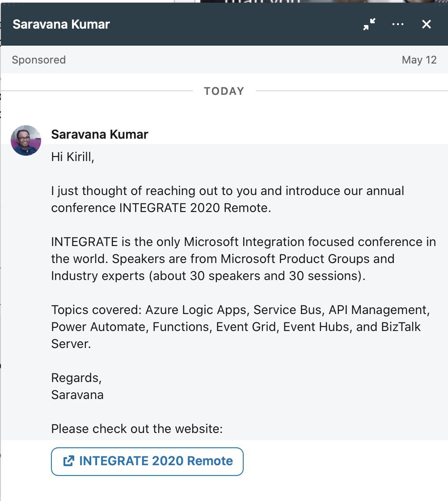Screen dimensions: 448x501
Task: Click the "Regards, Saravana" signature
Action: tap(77, 386)
